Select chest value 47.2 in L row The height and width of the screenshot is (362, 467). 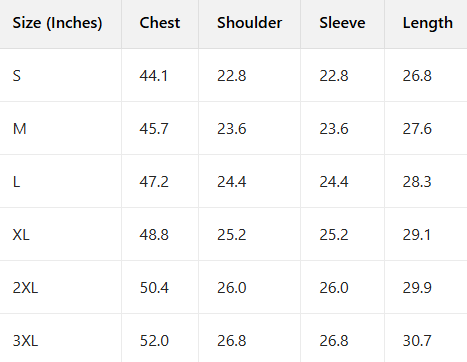(x=154, y=182)
